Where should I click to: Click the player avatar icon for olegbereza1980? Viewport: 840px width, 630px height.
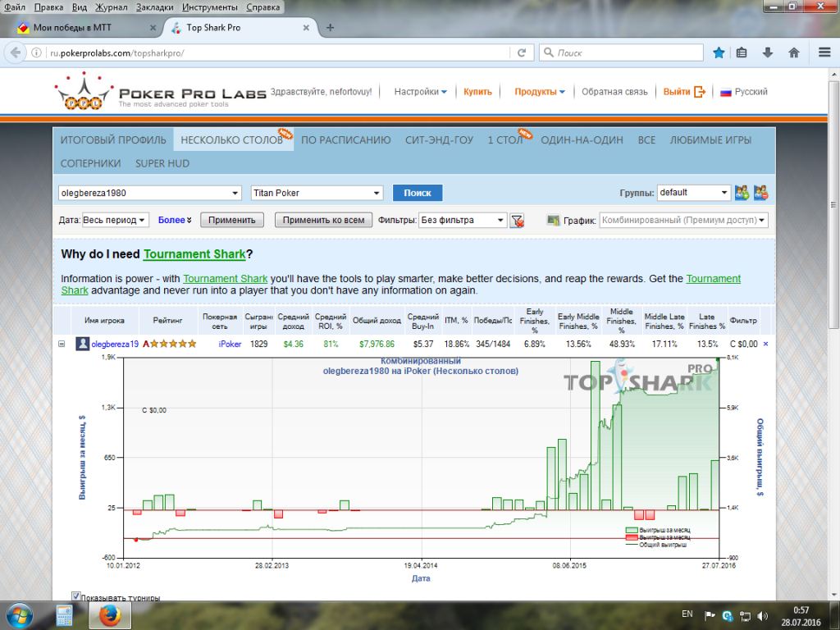pyautogui.click(x=82, y=344)
